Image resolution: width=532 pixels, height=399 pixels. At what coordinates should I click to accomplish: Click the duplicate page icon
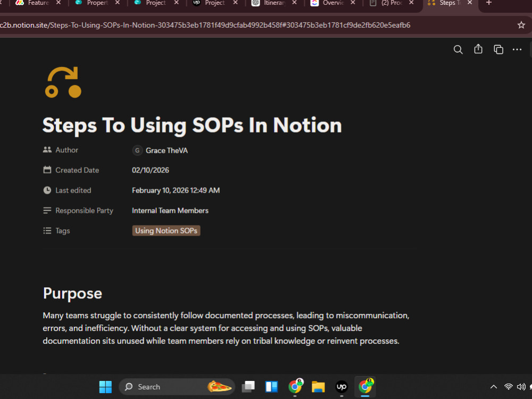pyautogui.click(x=498, y=49)
